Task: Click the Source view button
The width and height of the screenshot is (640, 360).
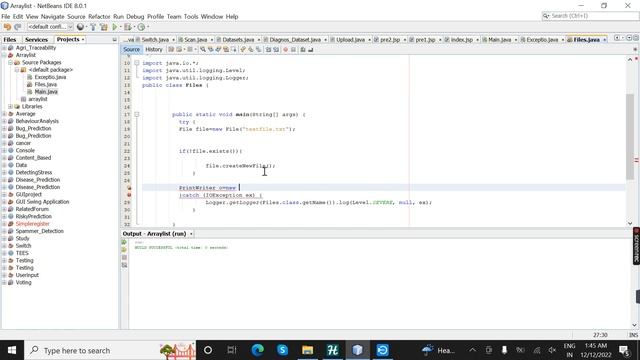Action: tap(131, 49)
